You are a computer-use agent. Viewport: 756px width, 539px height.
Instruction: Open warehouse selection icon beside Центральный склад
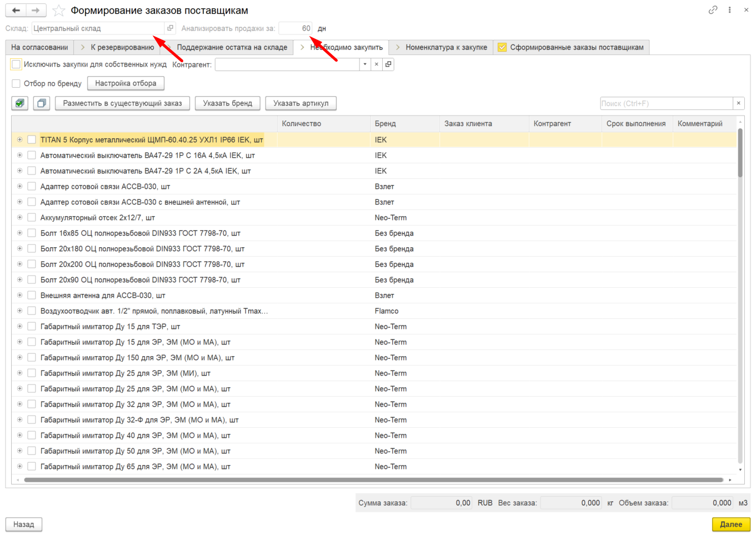pos(171,28)
